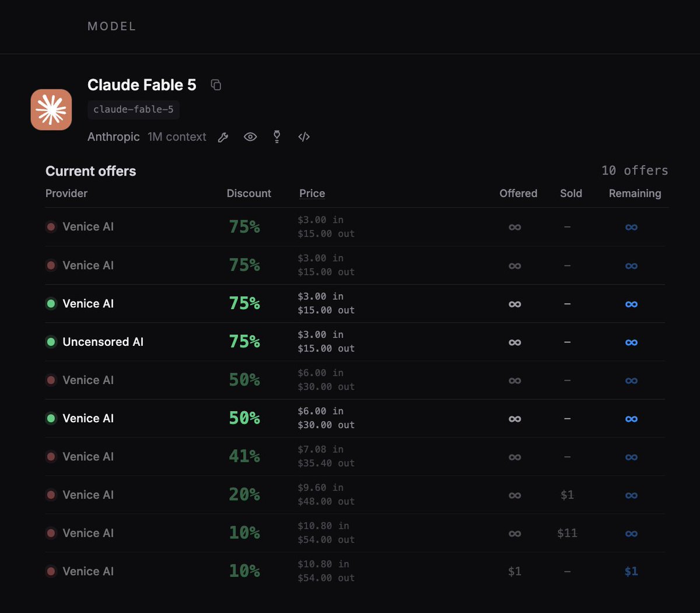The width and height of the screenshot is (700, 613).
Task: Click the Remaining column header
Action: (x=635, y=194)
